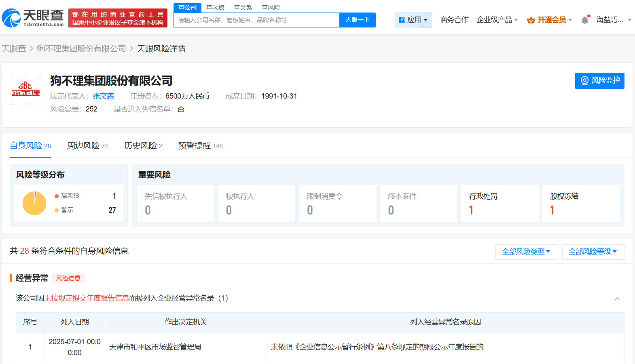Open the 限制消费令 risk card
Image resolution: width=635 pixels, height=364 pixels.
pyautogui.click(x=338, y=204)
